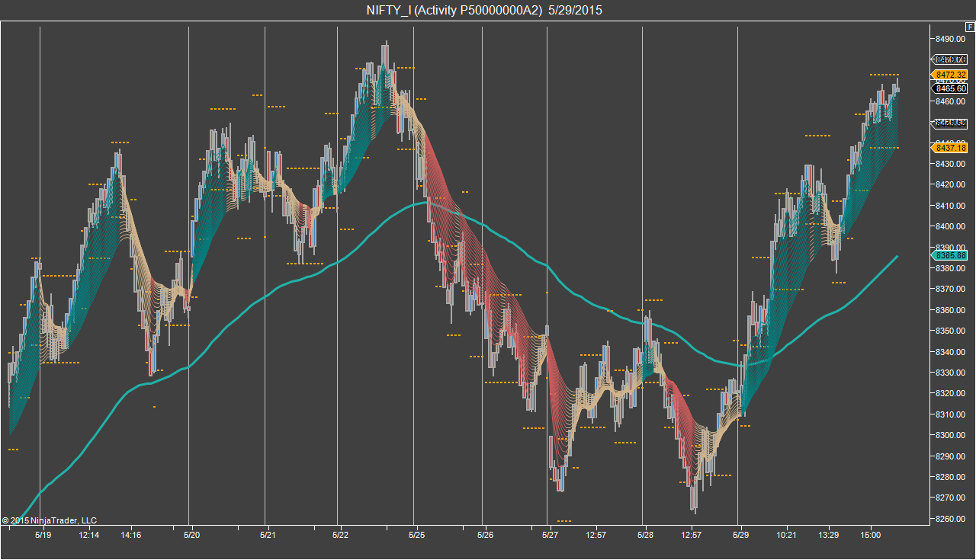This screenshot has height=560, width=976.
Task: Click the 5/19 date label
Action: pyautogui.click(x=42, y=536)
